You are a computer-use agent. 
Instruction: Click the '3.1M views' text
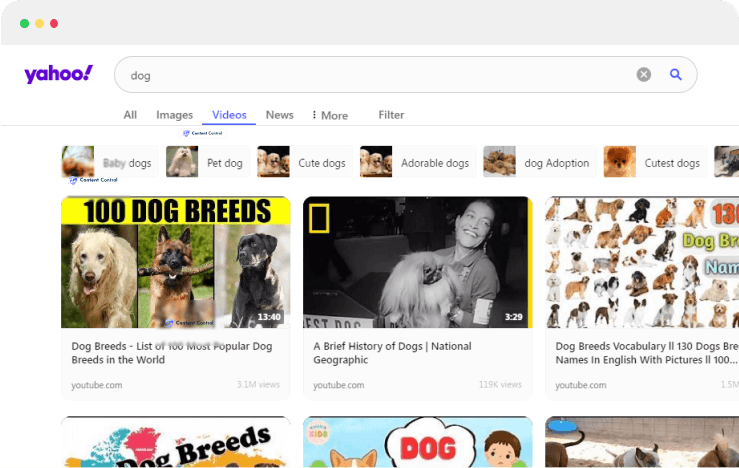[258, 385]
